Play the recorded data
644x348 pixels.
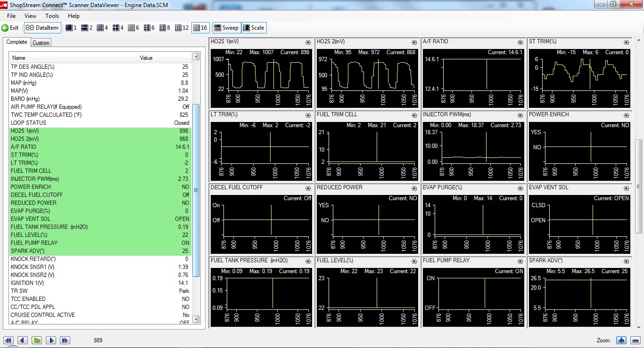click(37, 340)
